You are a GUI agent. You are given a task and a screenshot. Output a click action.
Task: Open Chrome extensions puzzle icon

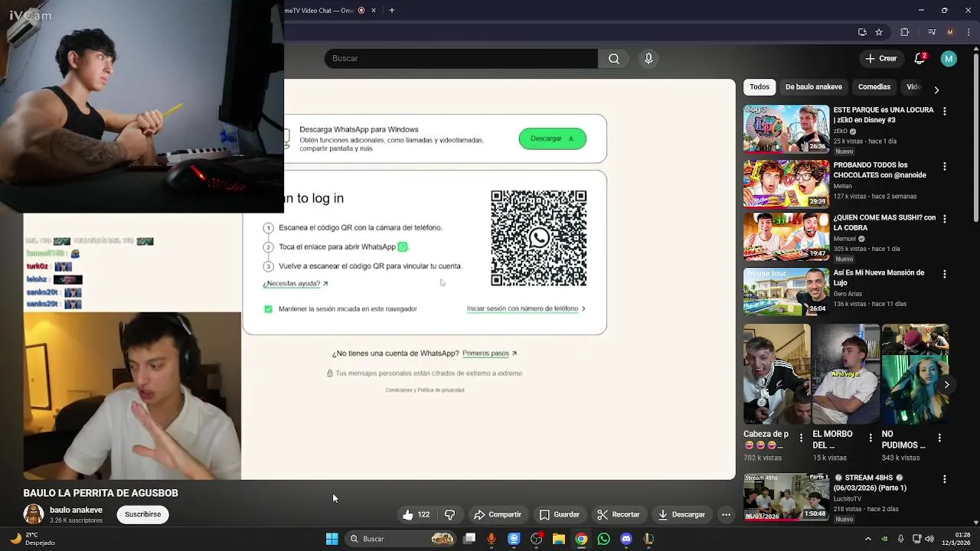point(904,32)
